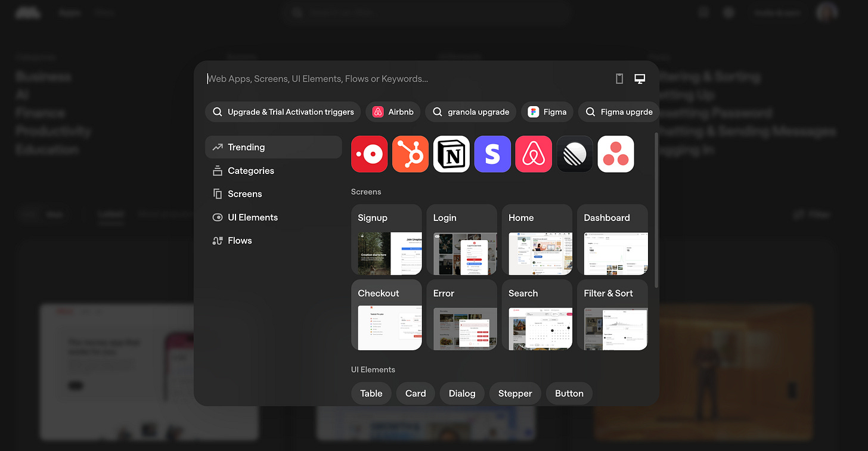
Task: Open the Categories menu item
Action: [274, 170]
